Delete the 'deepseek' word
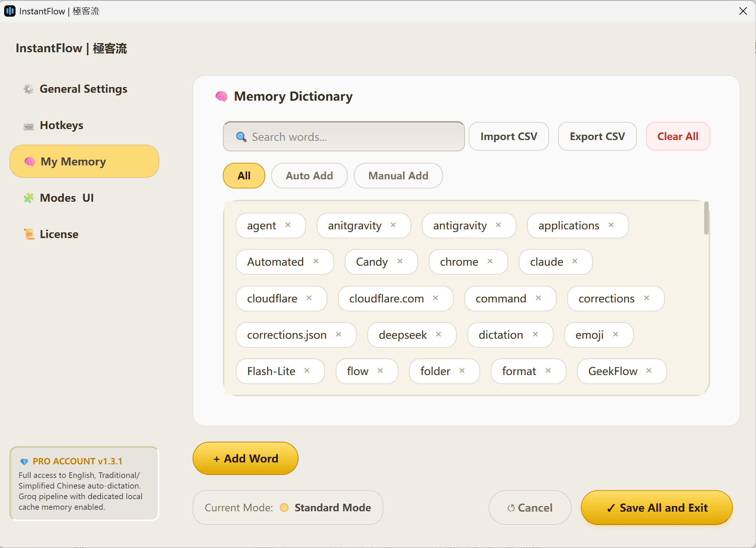756x548 pixels. pos(439,335)
